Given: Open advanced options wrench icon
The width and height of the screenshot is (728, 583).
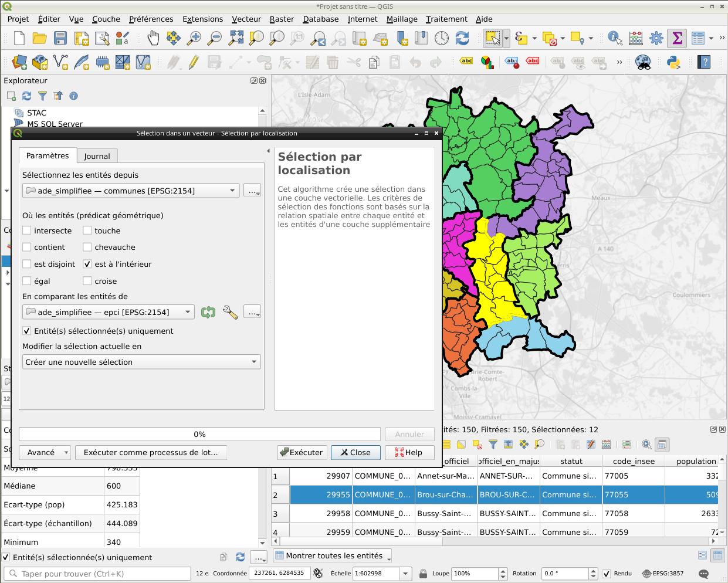Looking at the screenshot, I should [x=230, y=313].
